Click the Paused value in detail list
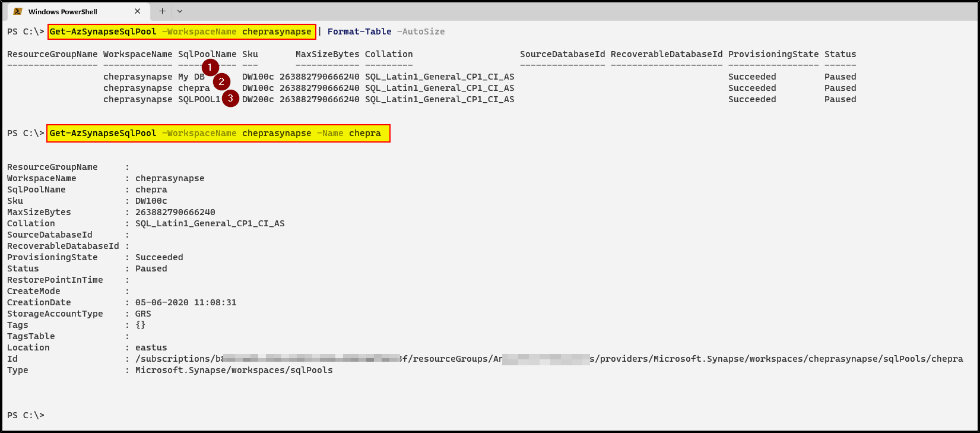Screen dimensions: 980x433 tap(151, 268)
